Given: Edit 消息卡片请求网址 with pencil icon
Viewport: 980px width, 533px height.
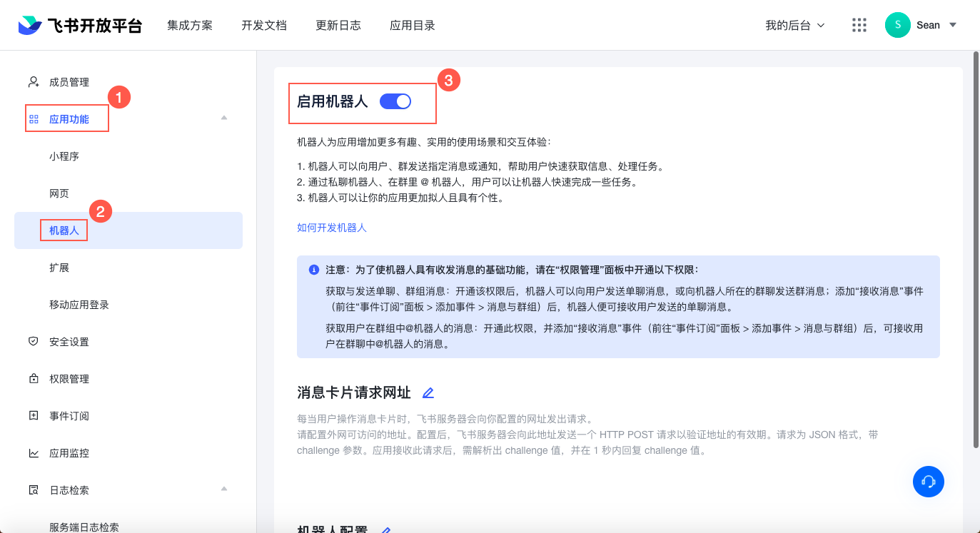Looking at the screenshot, I should coord(428,393).
